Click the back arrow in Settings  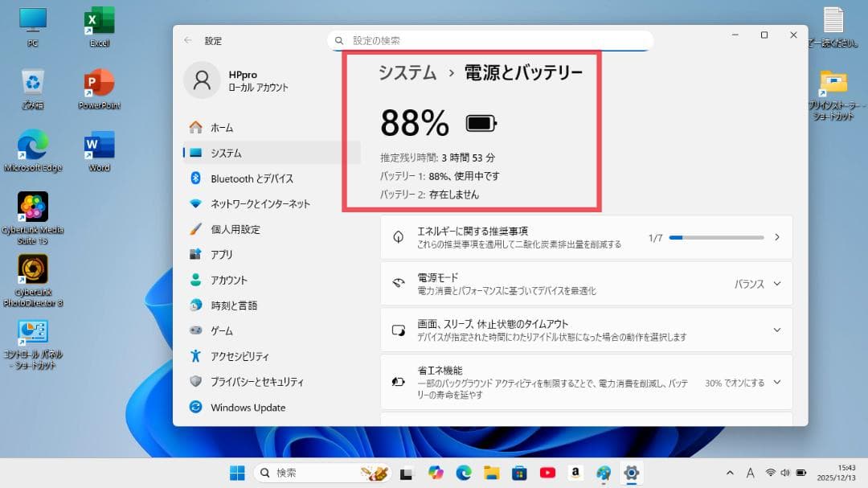(187, 41)
